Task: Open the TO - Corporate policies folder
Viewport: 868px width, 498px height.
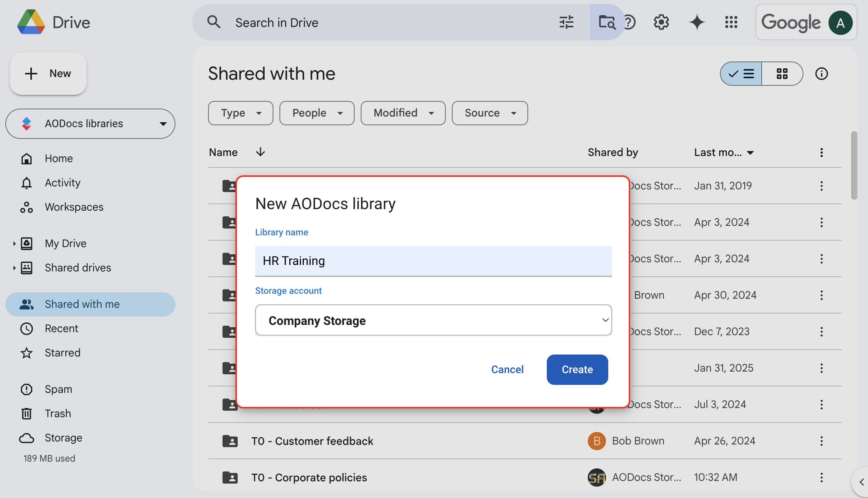Action: point(309,478)
